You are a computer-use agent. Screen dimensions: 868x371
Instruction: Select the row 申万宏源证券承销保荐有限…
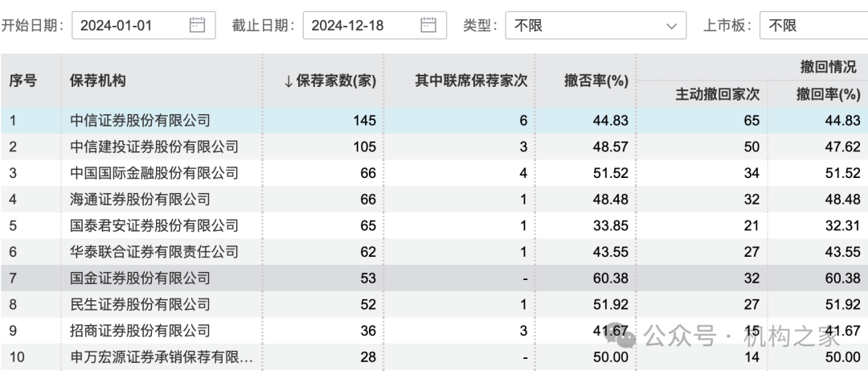tap(434, 357)
